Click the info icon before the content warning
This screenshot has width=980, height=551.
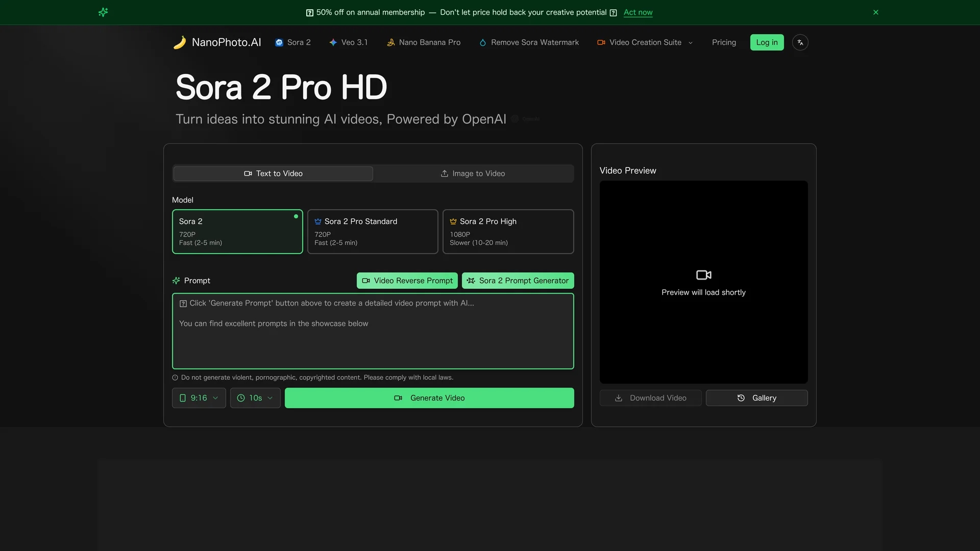click(x=175, y=378)
